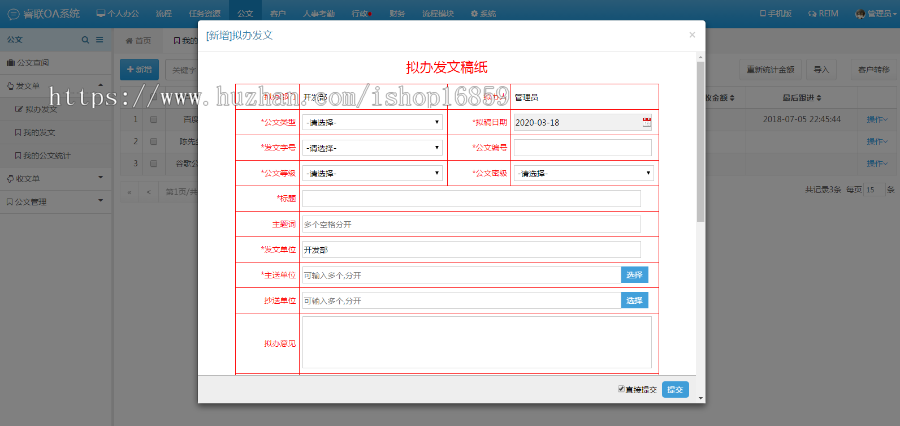Open 流程模块 in the top navigation
Image resolution: width=900 pixels, height=426 pixels.
(437, 13)
